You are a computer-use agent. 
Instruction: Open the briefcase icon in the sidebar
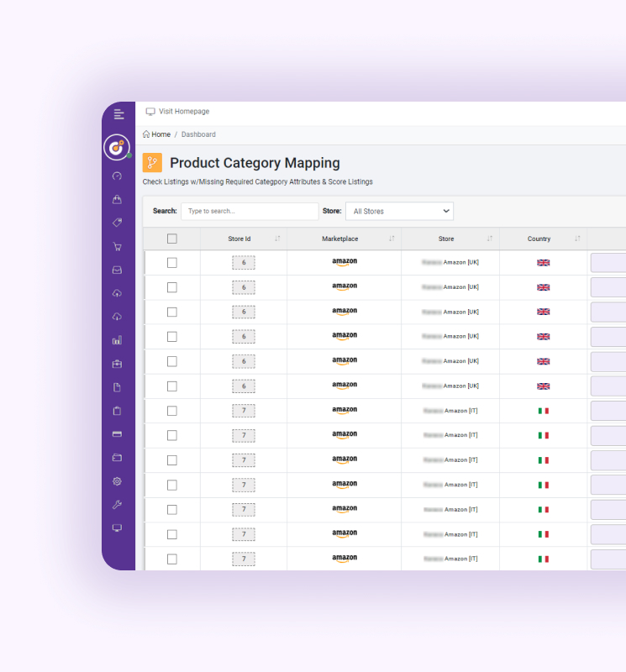pyautogui.click(x=118, y=364)
